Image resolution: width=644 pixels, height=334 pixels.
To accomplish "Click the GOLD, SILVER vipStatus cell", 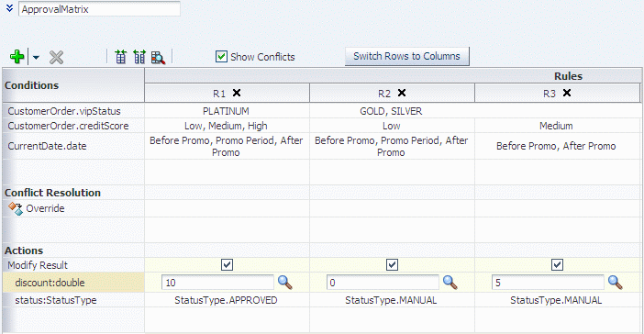I will click(391, 111).
